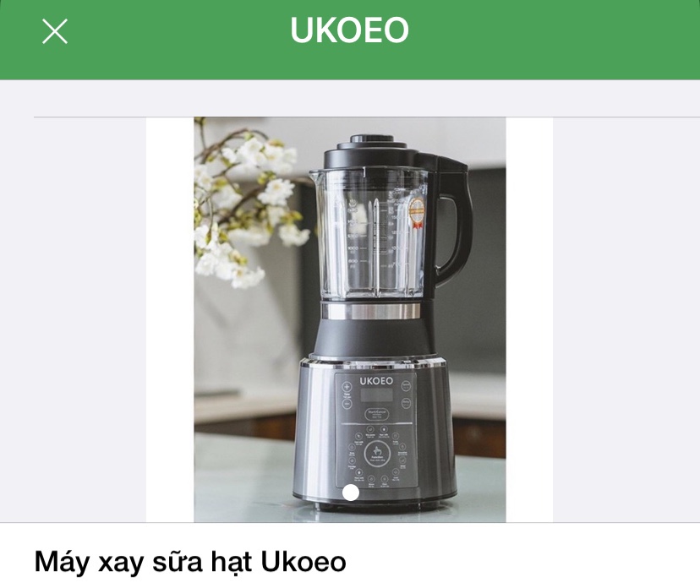The image size is (700, 588).
Task: Click the minus icon below the plus button
Action: (x=347, y=404)
